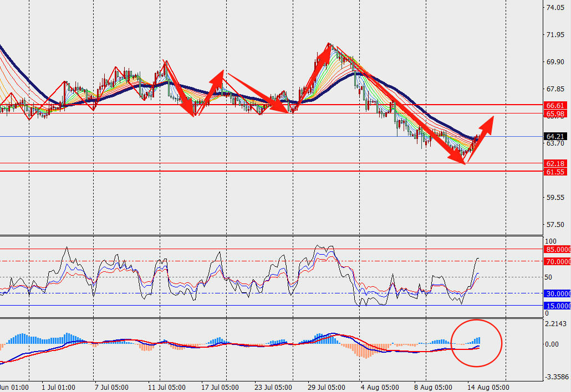Click the MACD zero level 0.00

point(552,344)
